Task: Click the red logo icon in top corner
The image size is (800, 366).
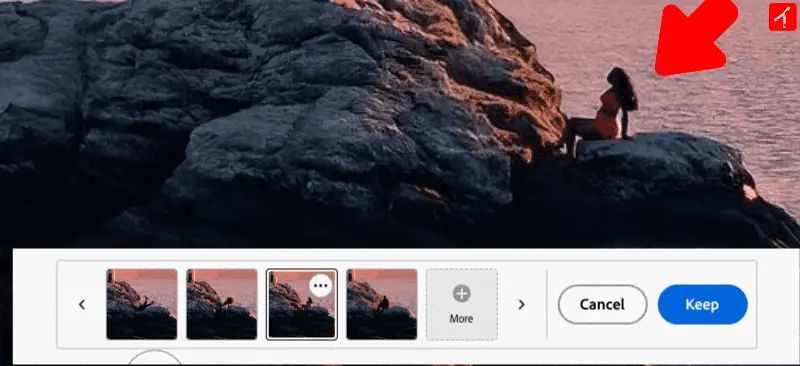Action: pos(782,17)
